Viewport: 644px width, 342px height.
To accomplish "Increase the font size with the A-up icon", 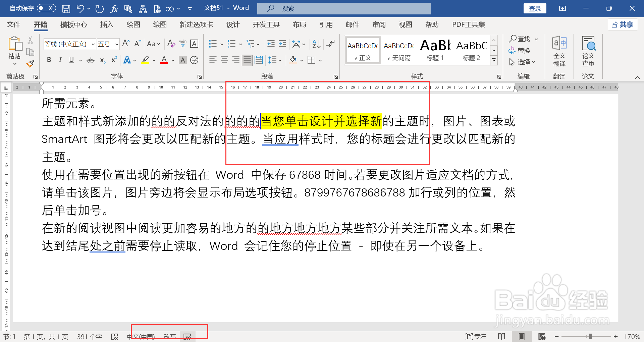I will (x=126, y=44).
